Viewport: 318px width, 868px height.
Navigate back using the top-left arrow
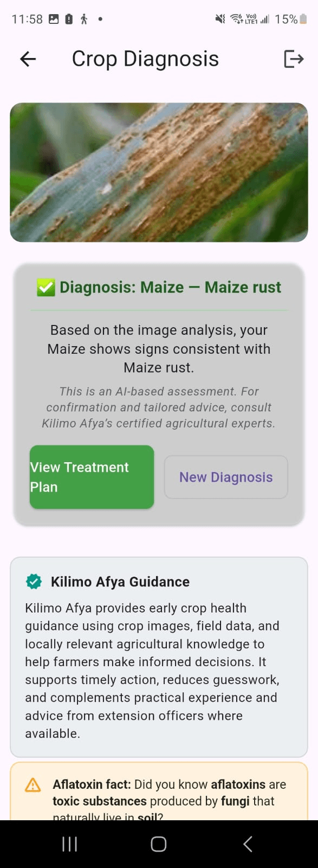[27, 59]
